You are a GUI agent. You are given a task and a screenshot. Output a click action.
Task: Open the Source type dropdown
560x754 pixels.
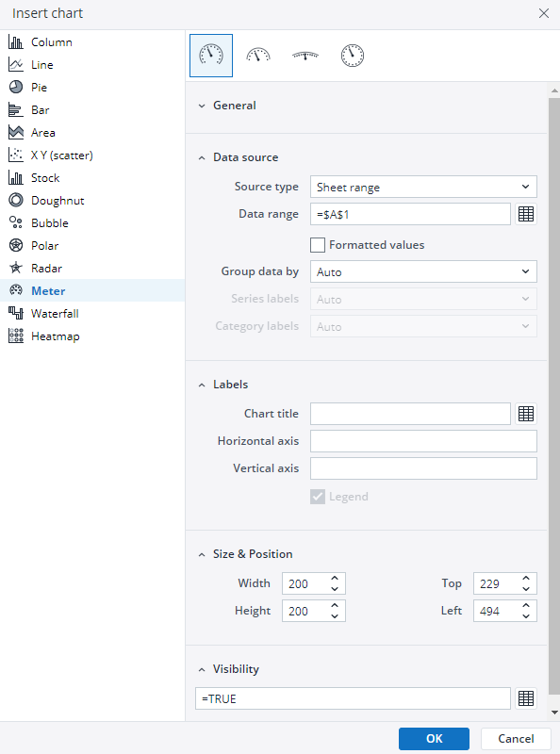tap(423, 187)
